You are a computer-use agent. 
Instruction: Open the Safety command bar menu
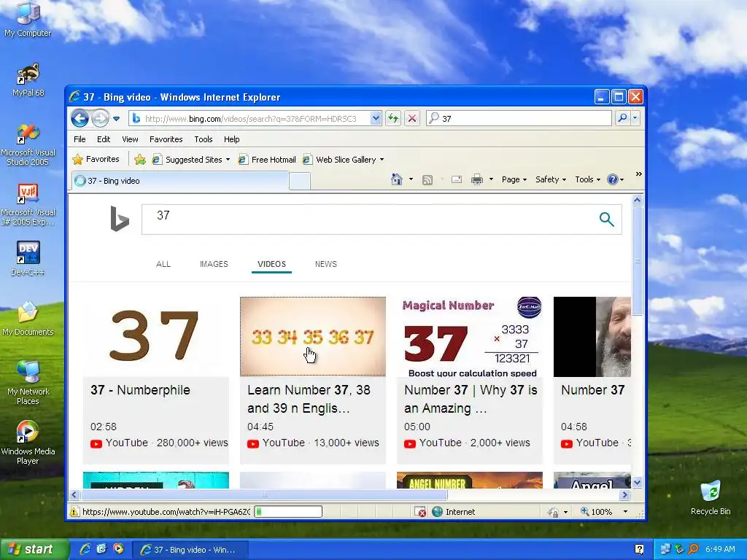click(x=550, y=179)
